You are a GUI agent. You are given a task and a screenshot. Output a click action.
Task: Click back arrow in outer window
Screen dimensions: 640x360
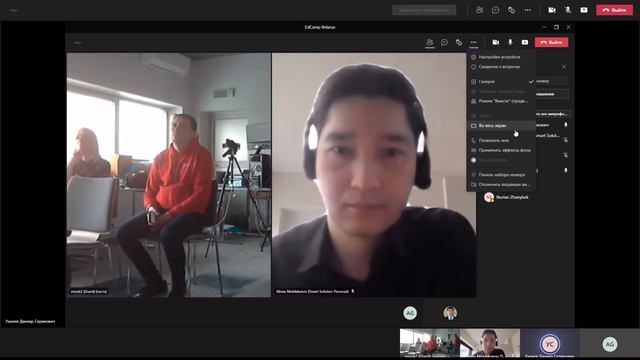(13, 10)
